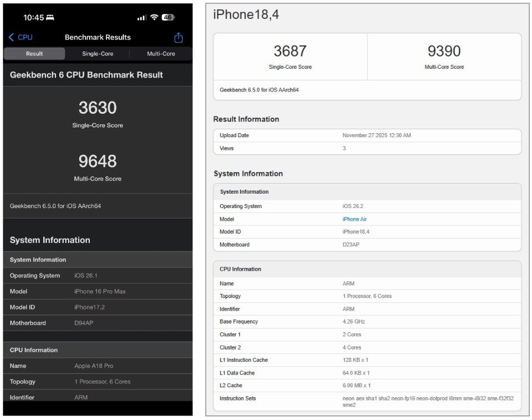Click the 3687 Single-Core Score box

point(290,57)
